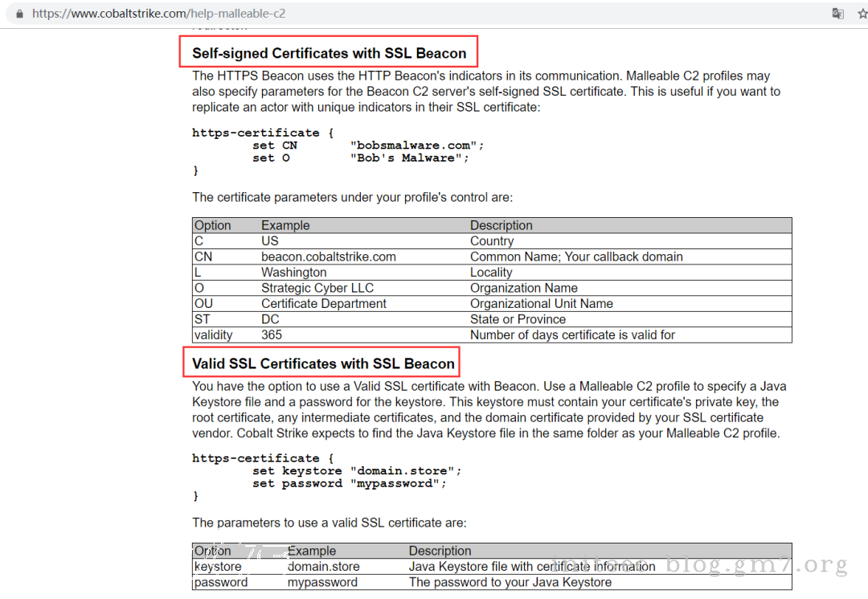Click the padlock site security icon
The width and height of the screenshot is (868, 599).
(19, 14)
